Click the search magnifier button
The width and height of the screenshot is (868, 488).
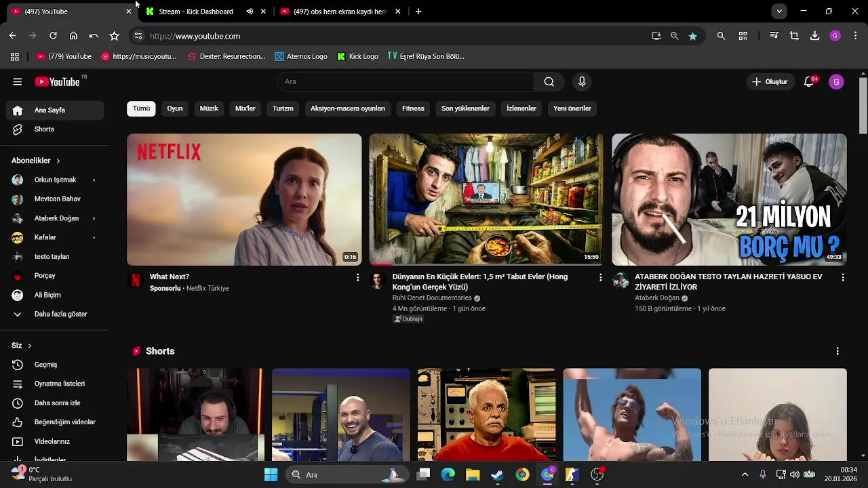(549, 82)
